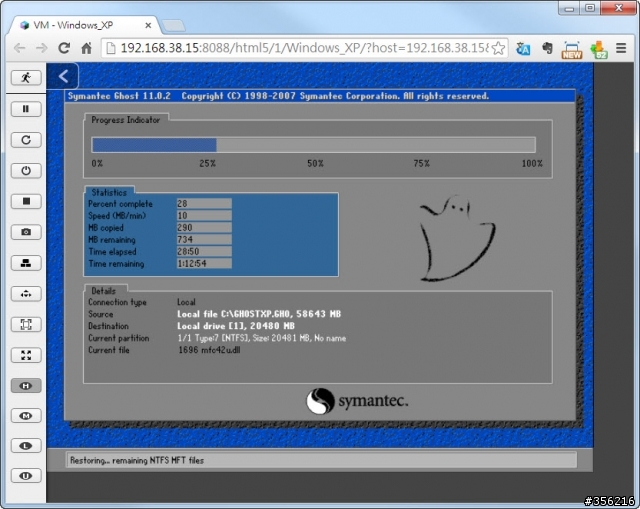Click the stacked blocks network icon
Viewport: 640px width, 509px height.
[x=26, y=263]
